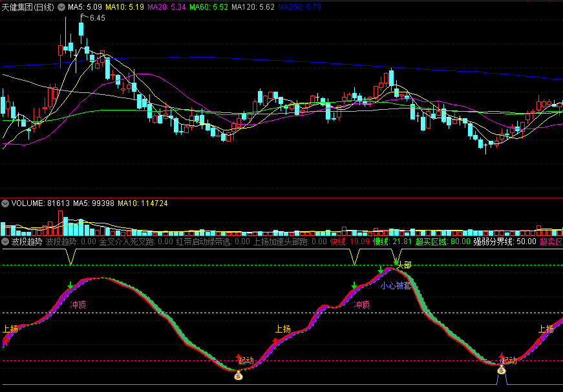Screen dimensions: 563x392
Task: Click the green down arrow above 小心被套
Action: tap(381, 270)
